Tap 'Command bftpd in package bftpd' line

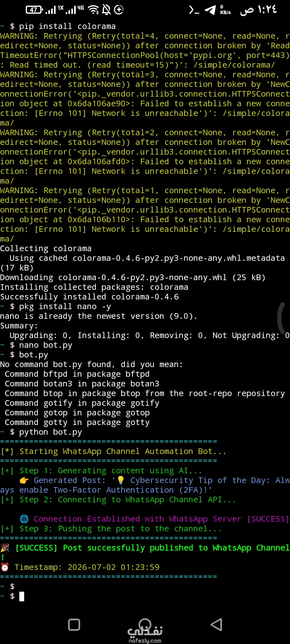coord(77,374)
